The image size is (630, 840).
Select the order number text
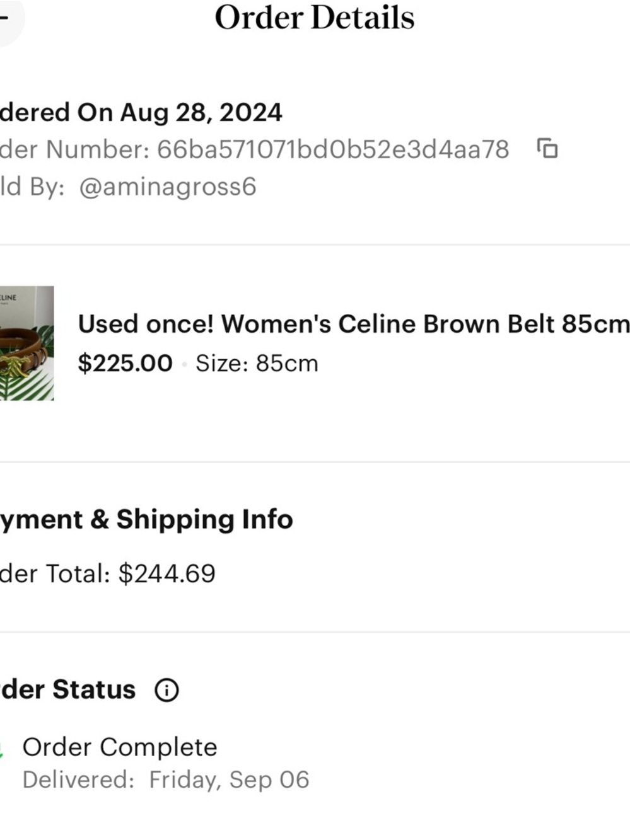(x=332, y=150)
